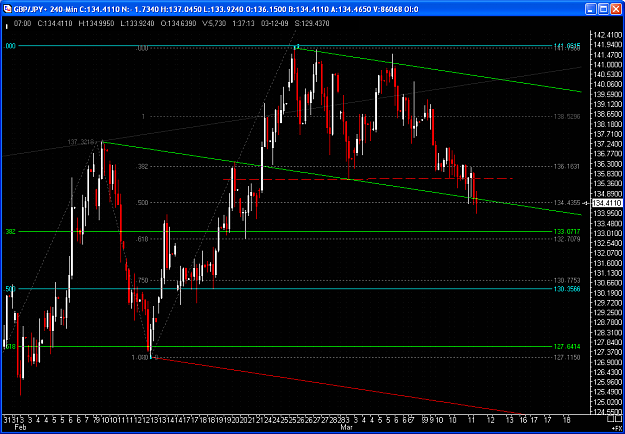Click the 142.4100 price at top of axis
Image resolution: width=625 pixels, height=434 pixels.
tap(607, 35)
